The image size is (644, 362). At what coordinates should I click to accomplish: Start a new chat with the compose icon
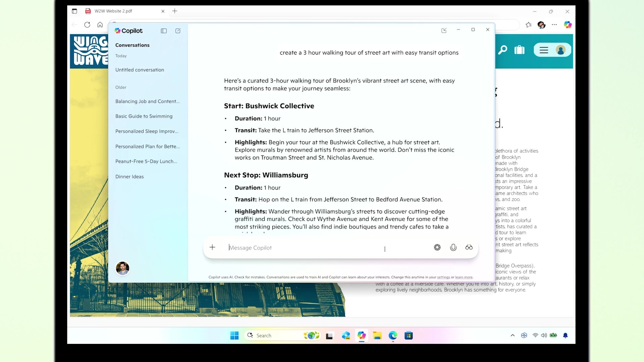coord(178,31)
